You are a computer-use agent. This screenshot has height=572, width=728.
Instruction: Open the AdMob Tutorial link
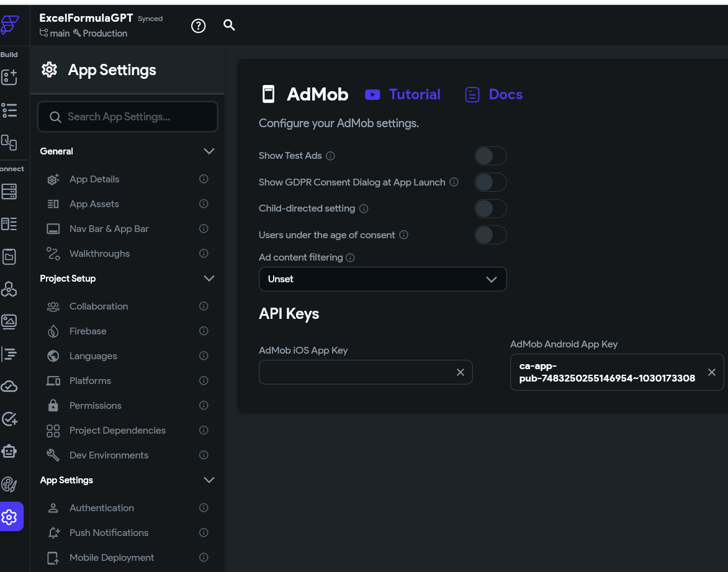point(403,95)
